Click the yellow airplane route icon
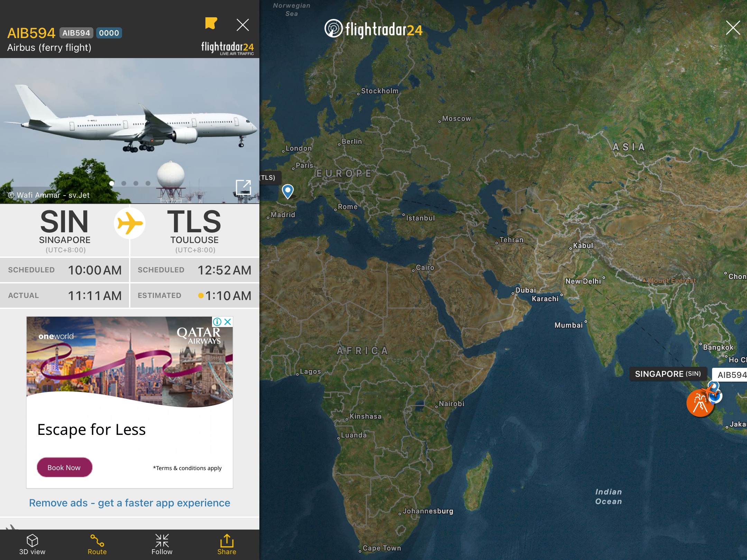Screen dimensions: 747x560 130,223
